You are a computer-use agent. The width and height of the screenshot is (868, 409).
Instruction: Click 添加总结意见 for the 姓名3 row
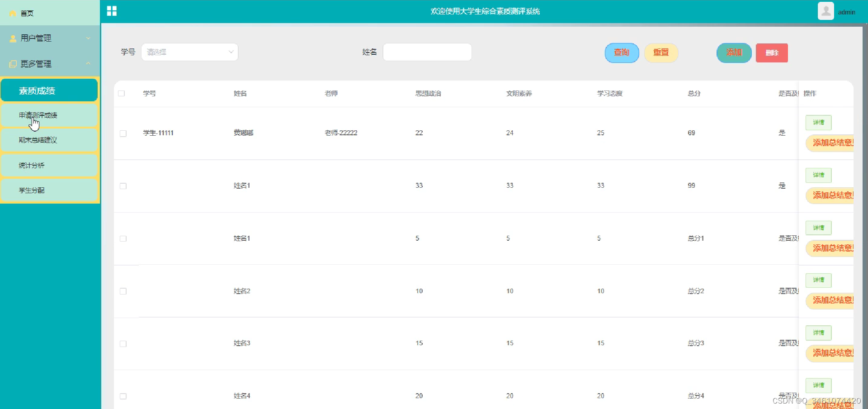830,353
